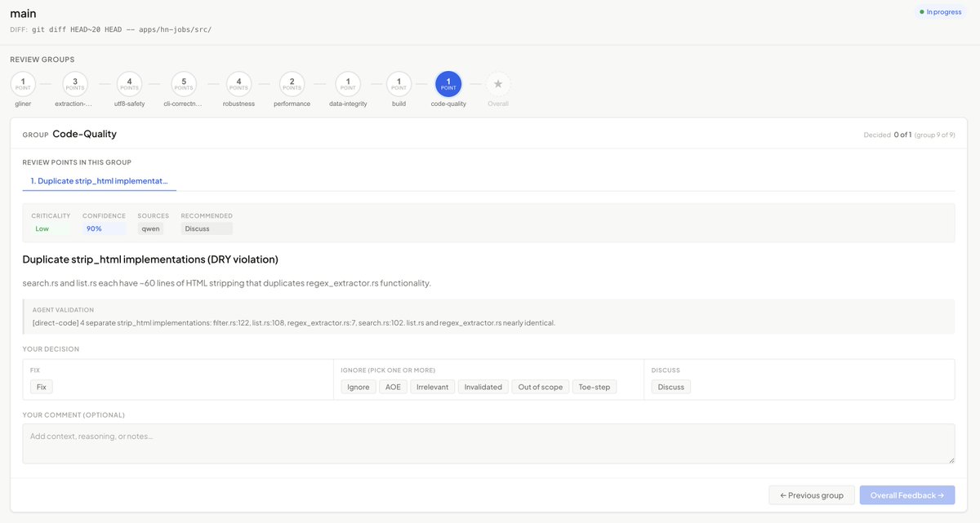Screen dimensions: 980x523
Task: Click the qwen source badge
Action: click(x=150, y=228)
